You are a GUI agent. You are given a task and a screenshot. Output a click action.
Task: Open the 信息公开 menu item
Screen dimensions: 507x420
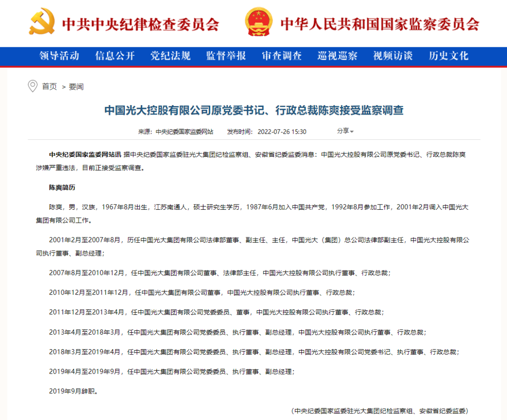(x=115, y=56)
